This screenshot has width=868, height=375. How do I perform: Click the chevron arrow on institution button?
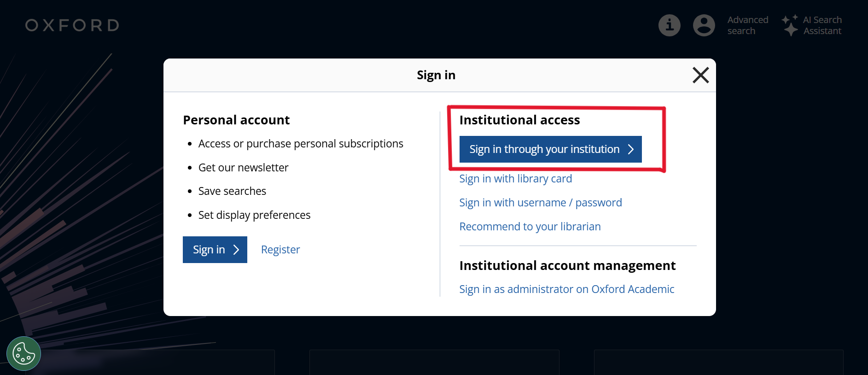point(631,149)
